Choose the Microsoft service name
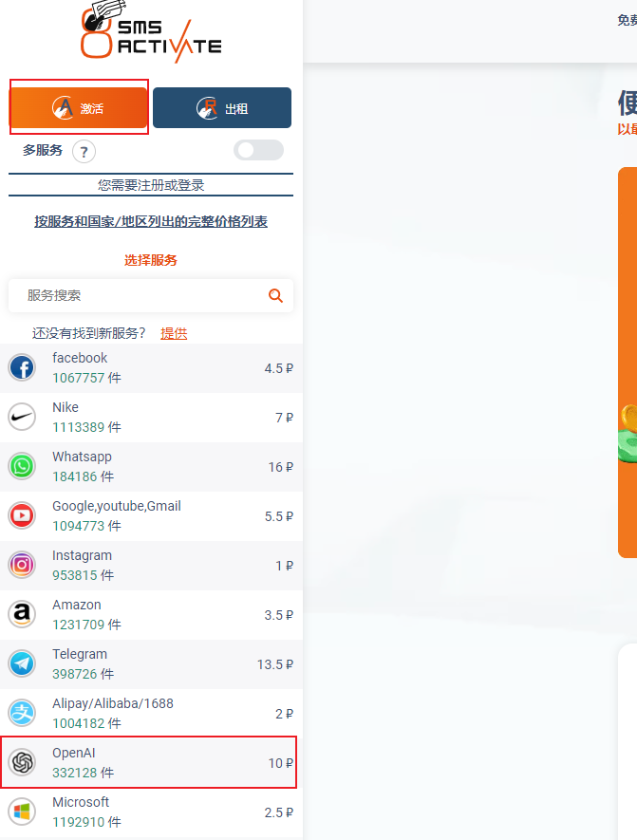The height and width of the screenshot is (840, 637). [x=81, y=801]
